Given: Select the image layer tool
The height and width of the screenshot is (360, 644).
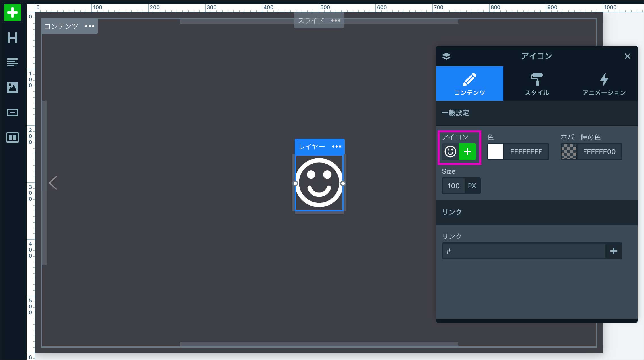Looking at the screenshot, I should (12, 87).
